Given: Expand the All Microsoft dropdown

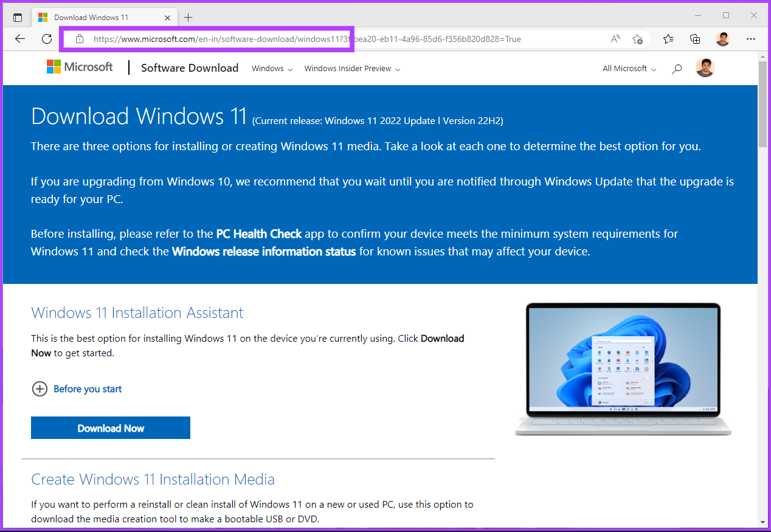Looking at the screenshot, I should point(629,69).
